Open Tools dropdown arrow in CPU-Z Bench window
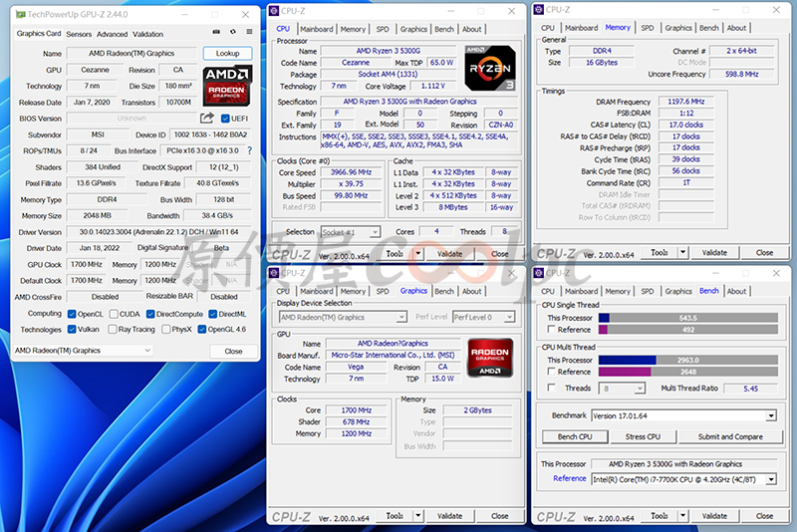The image size is (797, 532). (683, 516)
